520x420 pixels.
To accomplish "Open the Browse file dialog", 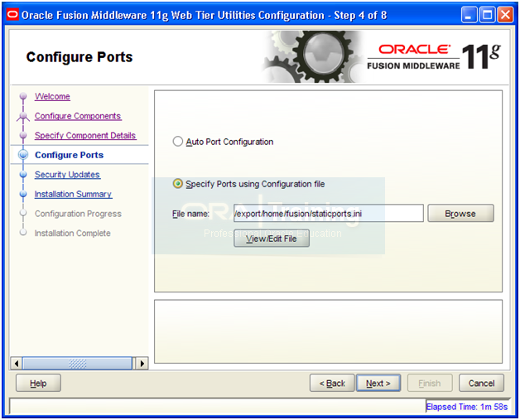I will coord(460,214).
